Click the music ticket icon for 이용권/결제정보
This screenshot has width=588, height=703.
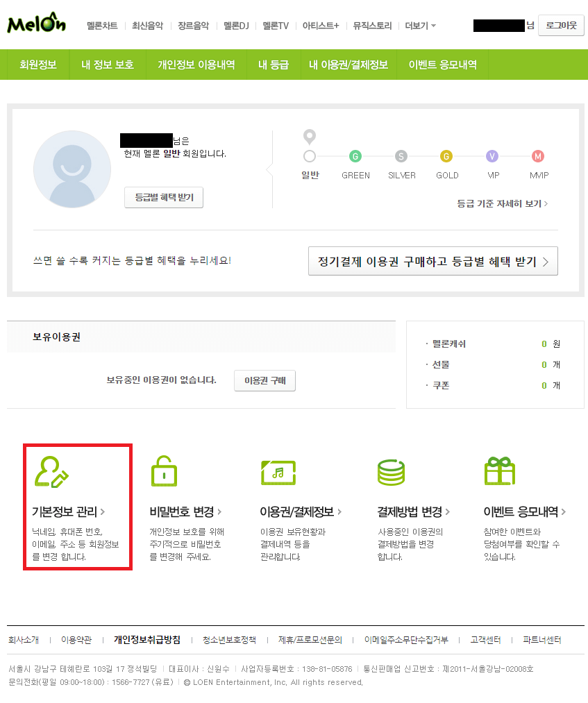pyautogui.click(x=278, y=472)
